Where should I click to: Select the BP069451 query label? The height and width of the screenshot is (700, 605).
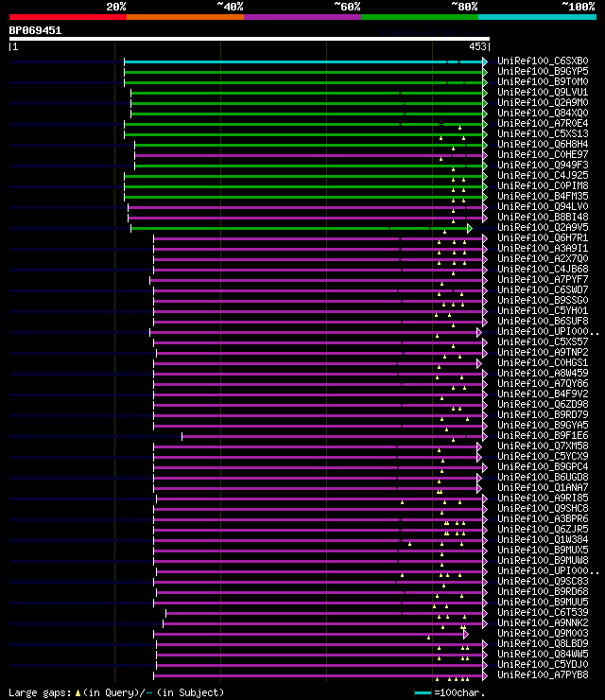35,31
